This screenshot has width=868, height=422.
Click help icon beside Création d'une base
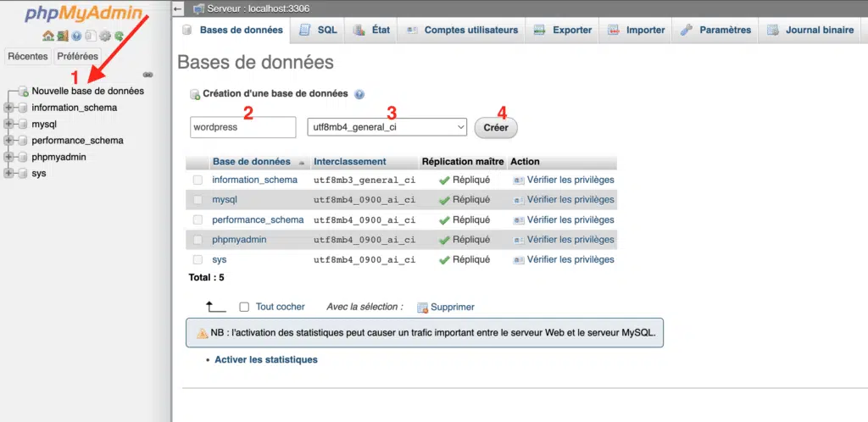(359, 94)
